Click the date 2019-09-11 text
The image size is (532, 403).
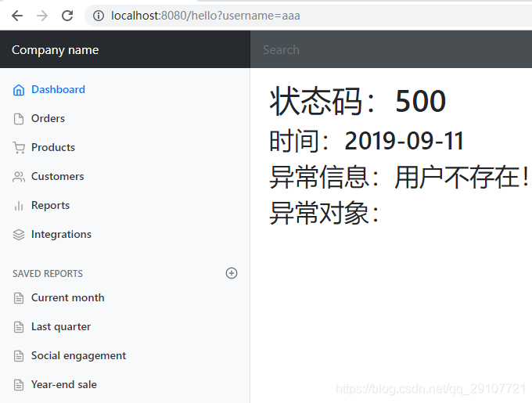click(404, 141)
